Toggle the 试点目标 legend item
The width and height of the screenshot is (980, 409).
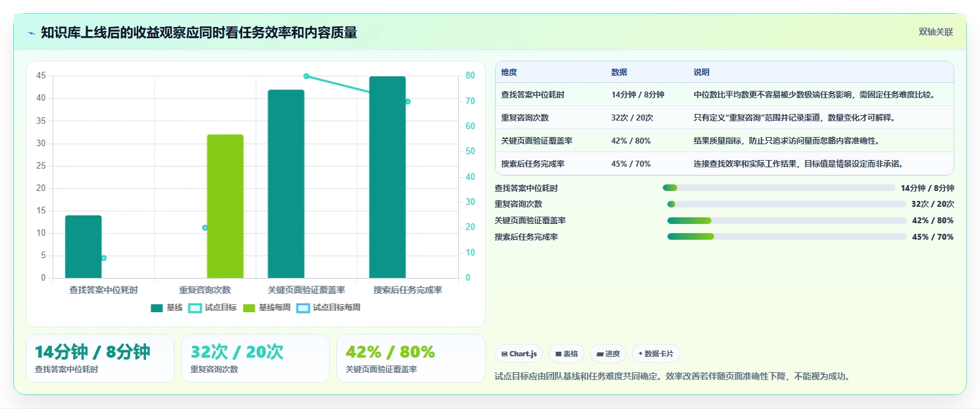click(213, 308)
